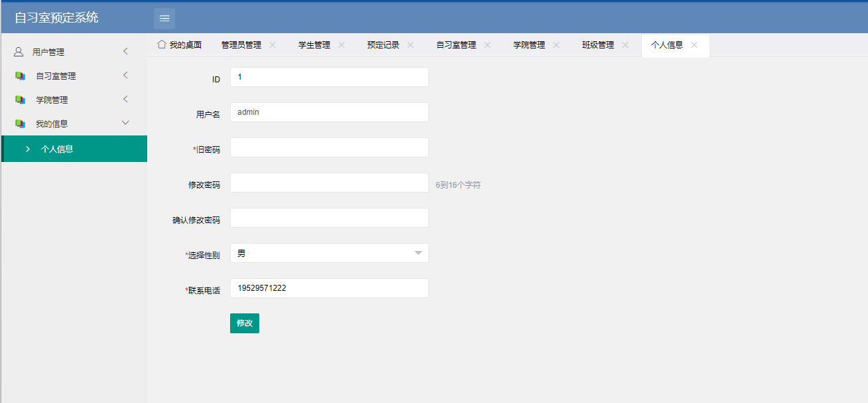Close the 学院管理 tab
Viewport: 868px width, 403px height.
pos(556,45)
